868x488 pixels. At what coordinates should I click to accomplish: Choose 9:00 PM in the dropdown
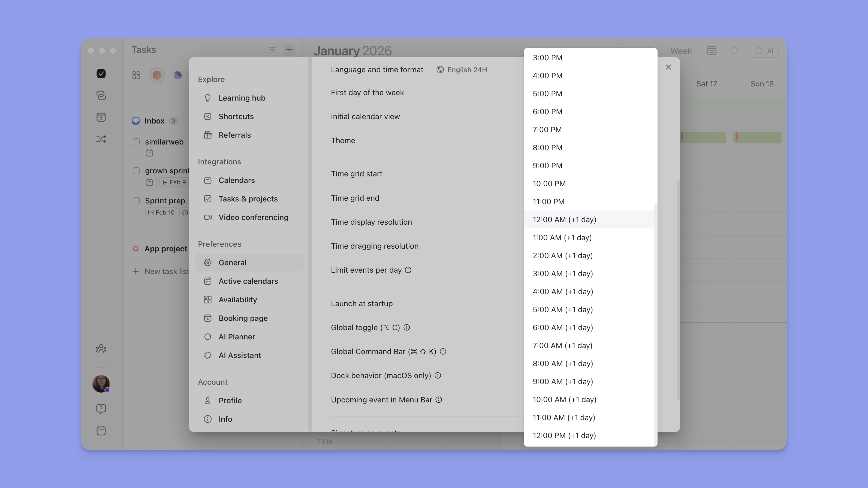(589, 165)
